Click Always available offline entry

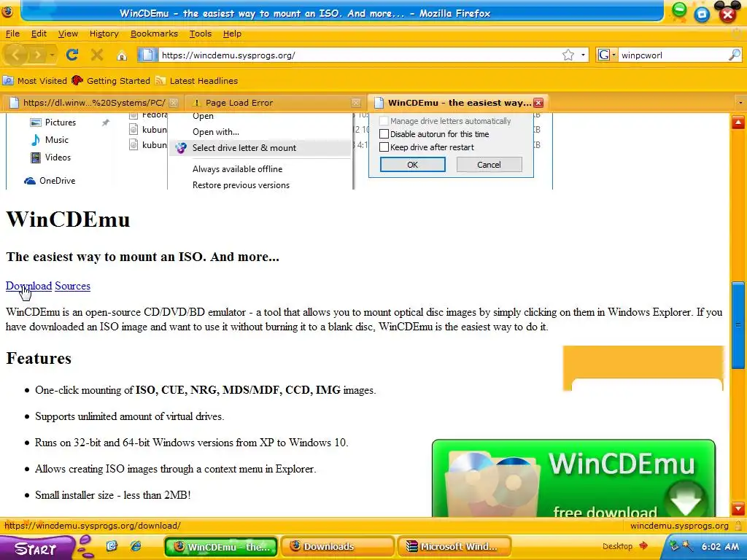coord(237,169)
